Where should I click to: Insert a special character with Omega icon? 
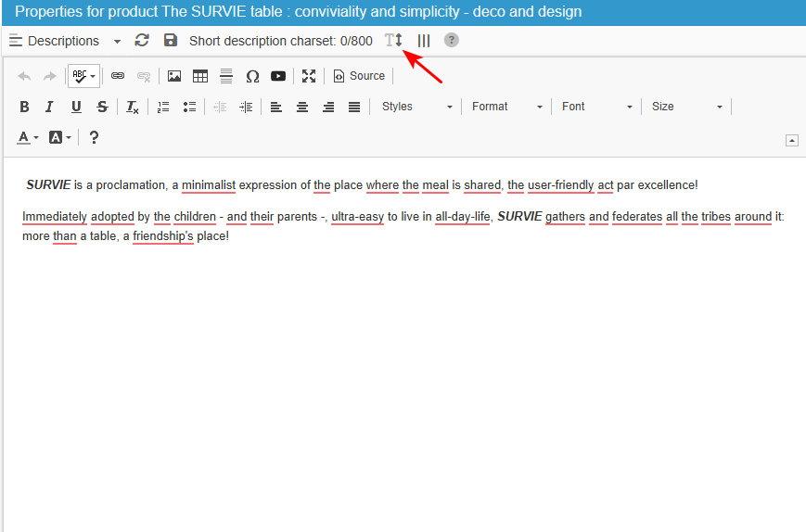tap(252, 77)
